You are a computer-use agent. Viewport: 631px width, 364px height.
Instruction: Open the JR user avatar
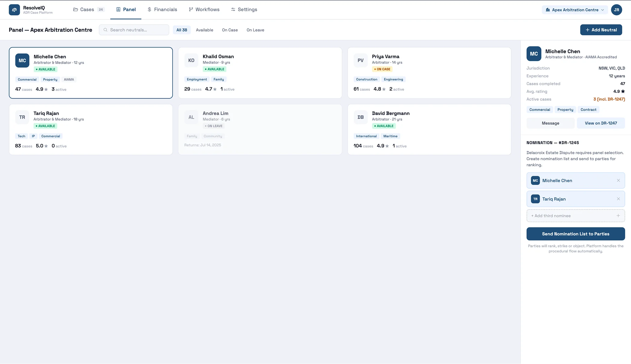[616, 10]
